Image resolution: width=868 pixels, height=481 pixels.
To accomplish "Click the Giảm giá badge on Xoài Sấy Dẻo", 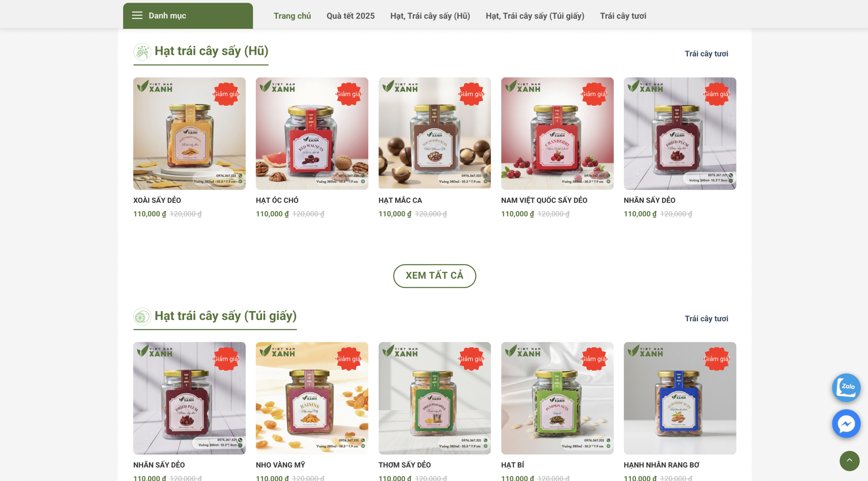I will 226,94.
